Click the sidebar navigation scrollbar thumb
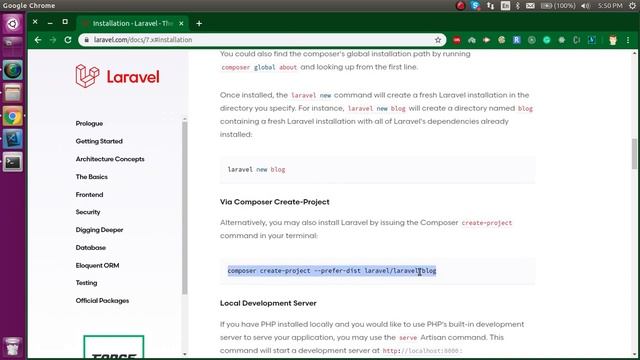Screen dimensions: 640x360 coord(184,207)
